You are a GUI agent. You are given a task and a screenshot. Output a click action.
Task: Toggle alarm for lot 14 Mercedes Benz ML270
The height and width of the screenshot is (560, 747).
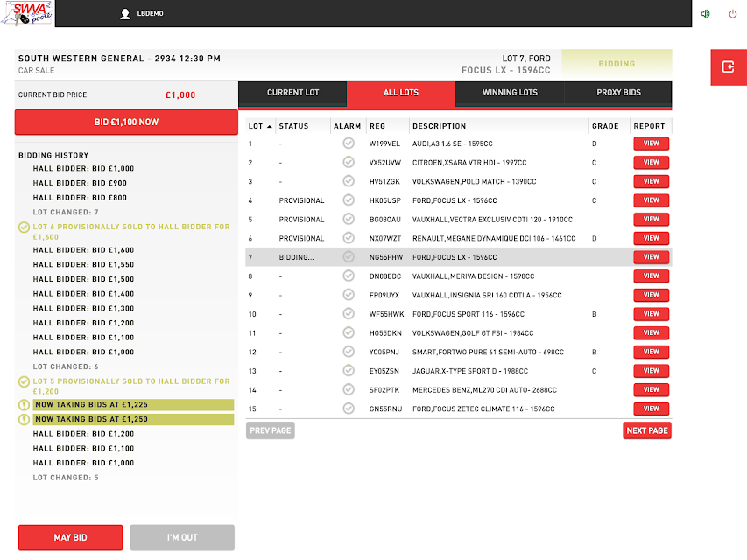(x=349, y=389)
